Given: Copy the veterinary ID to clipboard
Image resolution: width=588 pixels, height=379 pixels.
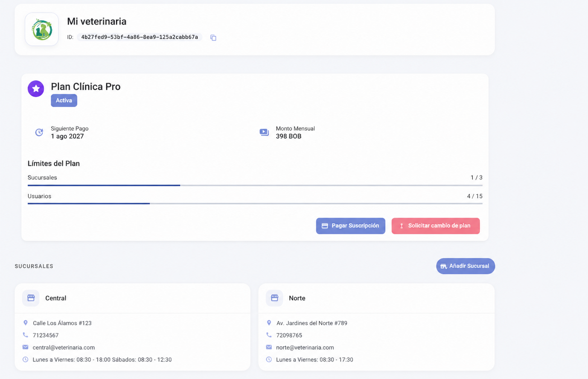Looking at the screenshot, I should click(x=213, y=38).
